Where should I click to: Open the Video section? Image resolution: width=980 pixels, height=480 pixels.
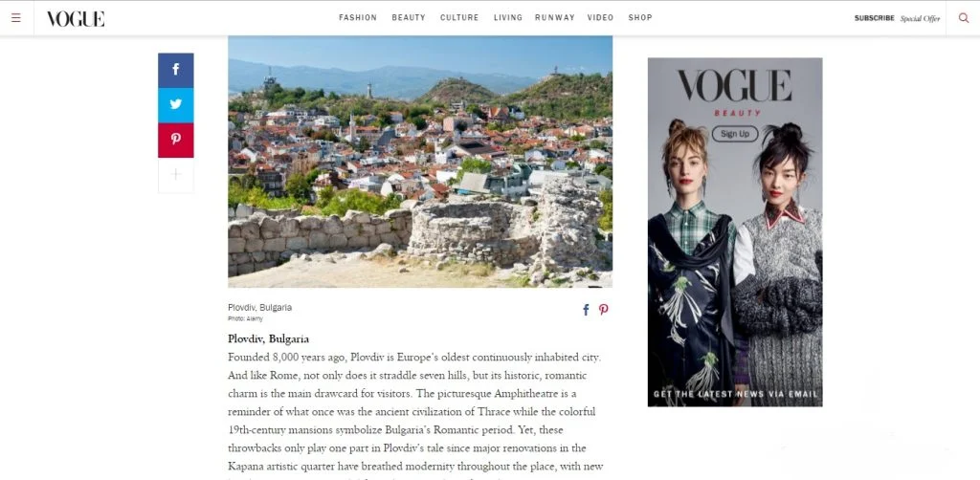600,17
